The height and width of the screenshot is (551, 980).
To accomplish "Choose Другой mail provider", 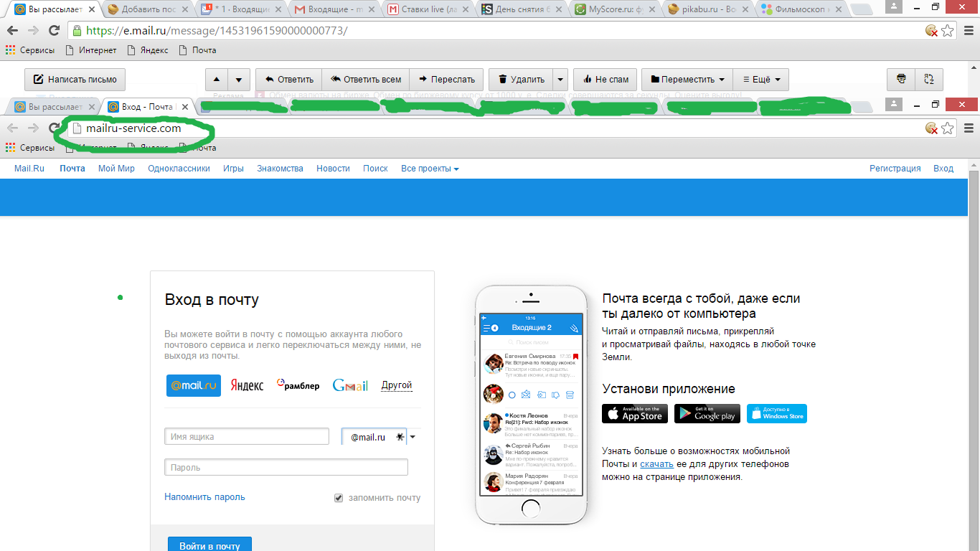I will click(397, 385).
